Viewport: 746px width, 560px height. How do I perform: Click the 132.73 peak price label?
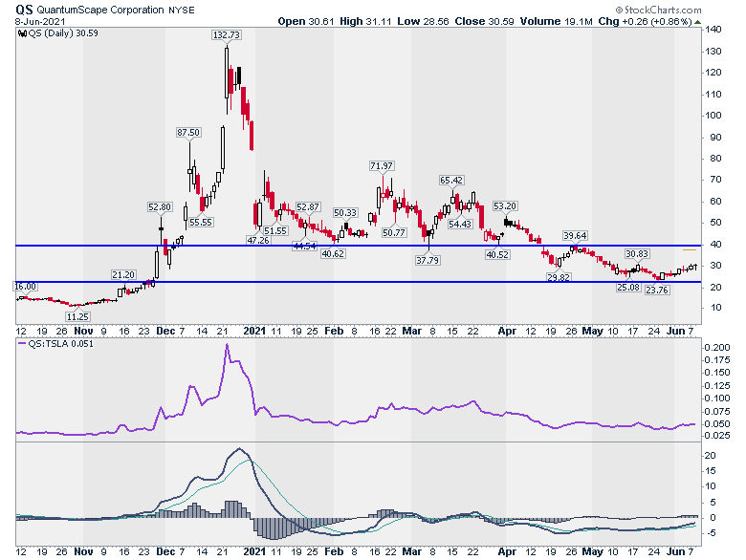227,35
